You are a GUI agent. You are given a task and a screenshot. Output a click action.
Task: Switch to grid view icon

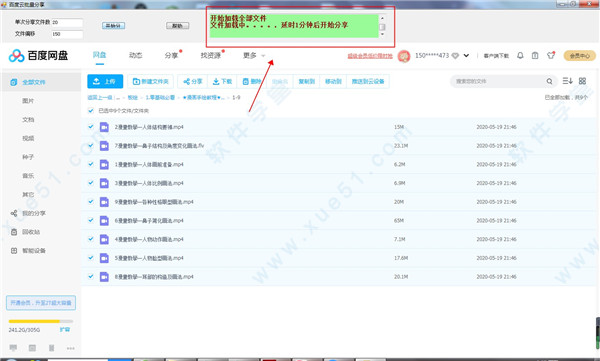pos(582,81)
